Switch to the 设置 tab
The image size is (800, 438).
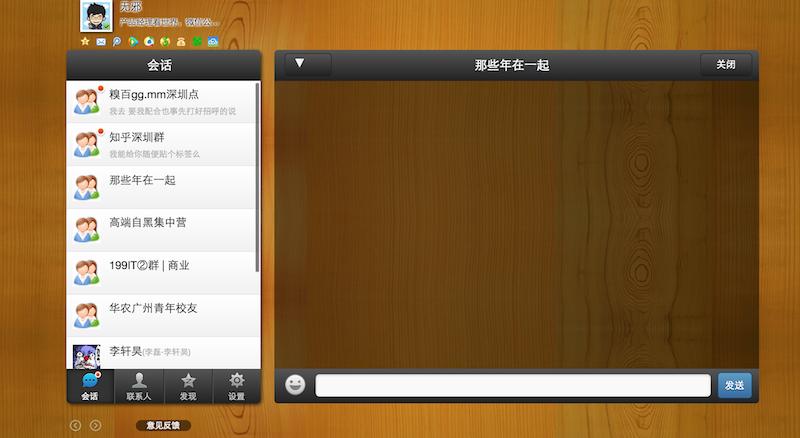point(236,386)
